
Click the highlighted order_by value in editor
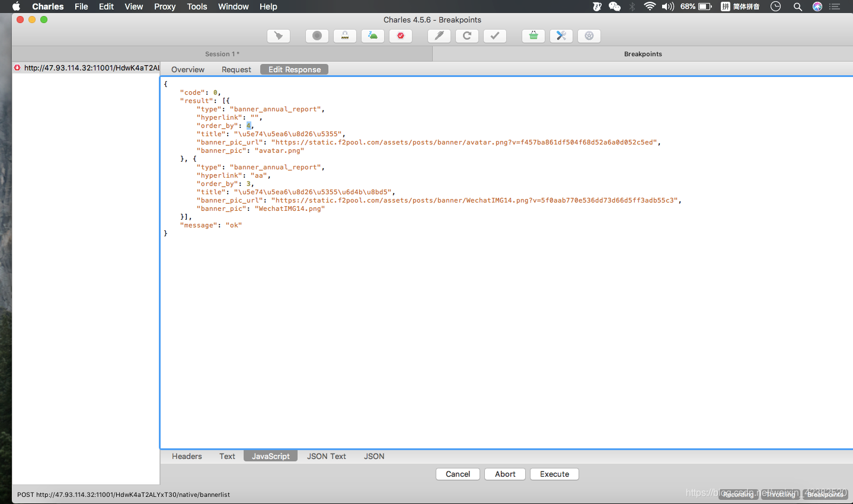pyautogui.click(x=249, y=126)
